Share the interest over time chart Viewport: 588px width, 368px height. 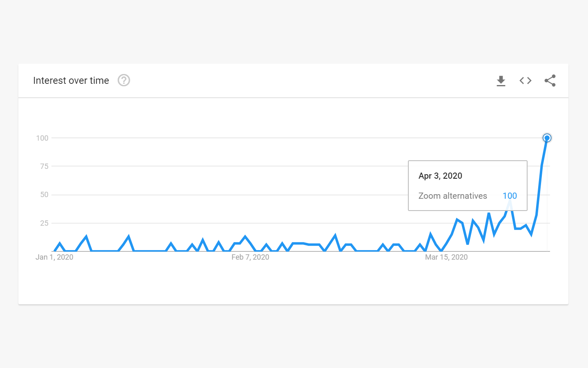point(550,81)
